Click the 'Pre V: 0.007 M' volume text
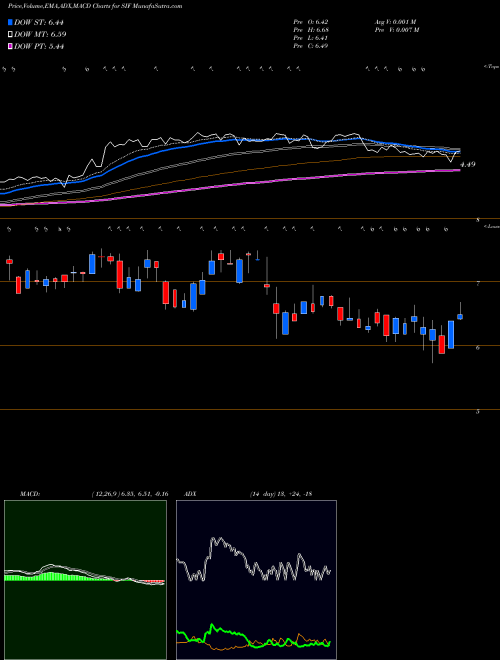This screenshot has height=660, width=500. (396, 30)
